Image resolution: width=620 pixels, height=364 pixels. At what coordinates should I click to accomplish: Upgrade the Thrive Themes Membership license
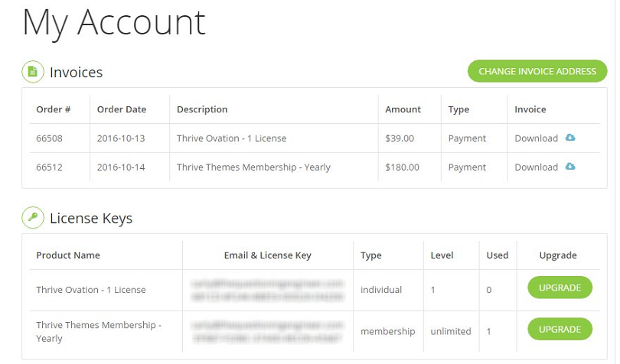pyautogui.click(x=560, y=330)
